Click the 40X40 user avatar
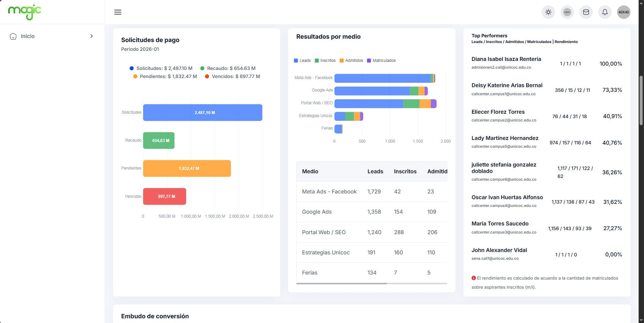The image size is (644, 323). click(623, 12)
